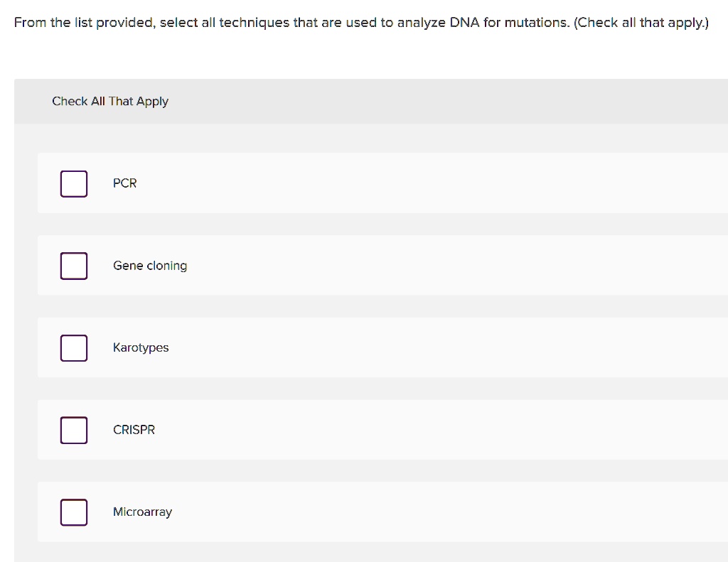Click empty area of the PCR answer row
Image resolution: width=728 pixels, height=562 pixels.
pos(418,183)
